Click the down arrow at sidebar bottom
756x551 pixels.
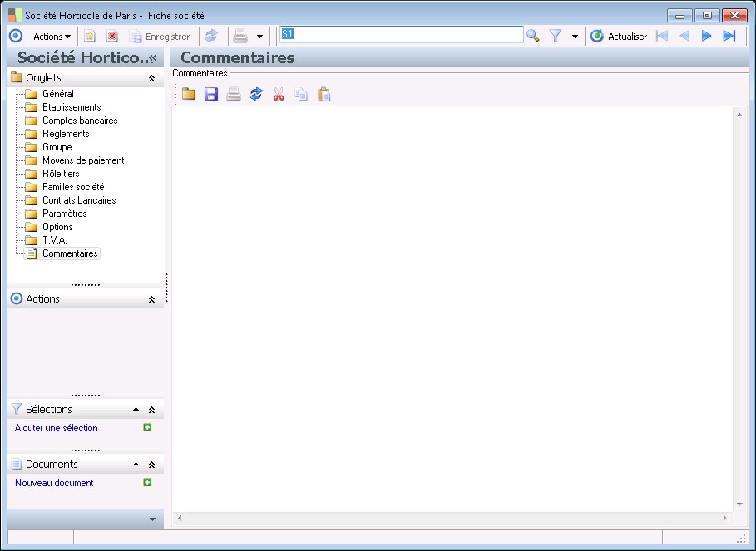coord(152,519)
